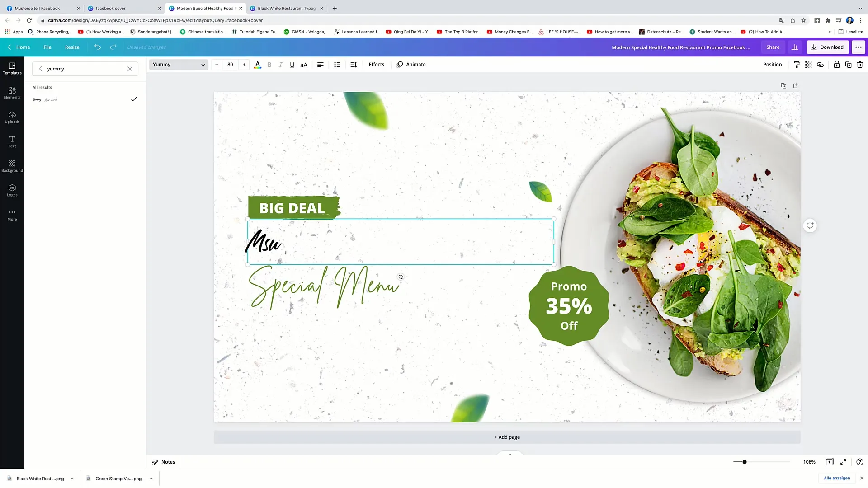The width and height of the screenshot is (868, 488).
Task: Toggle the Uploads panel open
Action: pyautogui.click(x=12, y=117)
